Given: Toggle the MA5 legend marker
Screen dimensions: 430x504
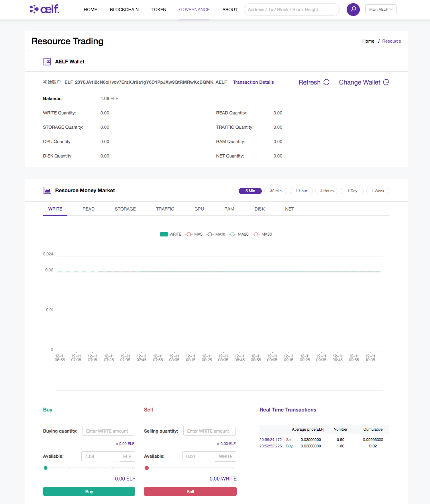Looking at the screenshot, I should click(189, 234).
